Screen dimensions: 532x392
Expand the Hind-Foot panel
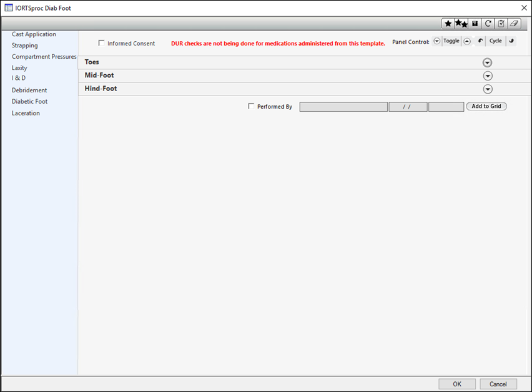tap(488, 89)
